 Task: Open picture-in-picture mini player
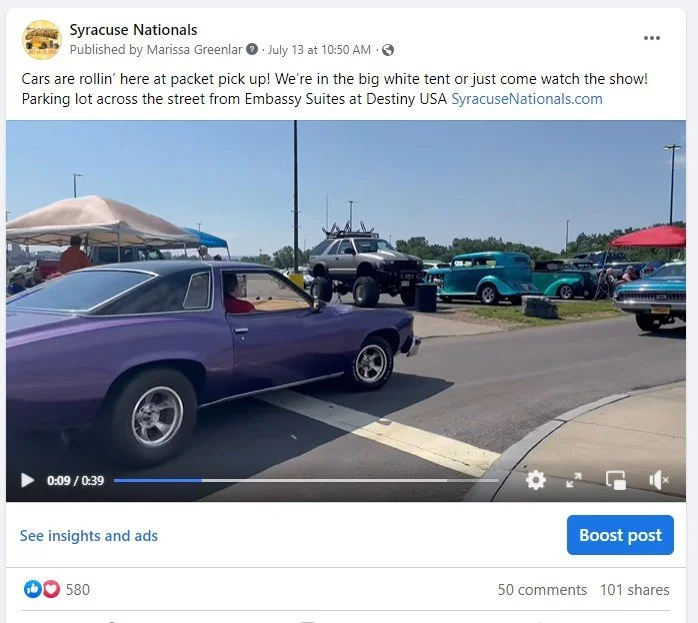tap(616, 480)
